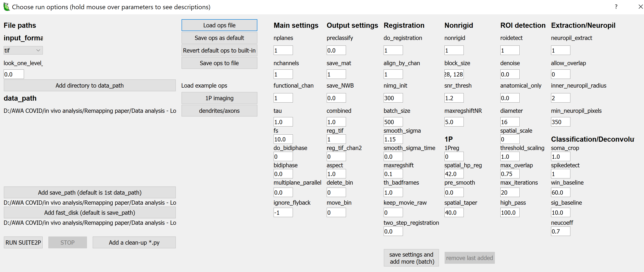Load the dendrites/axons example ops
Viewport: 644px width, 272px height.
point(219,110)
